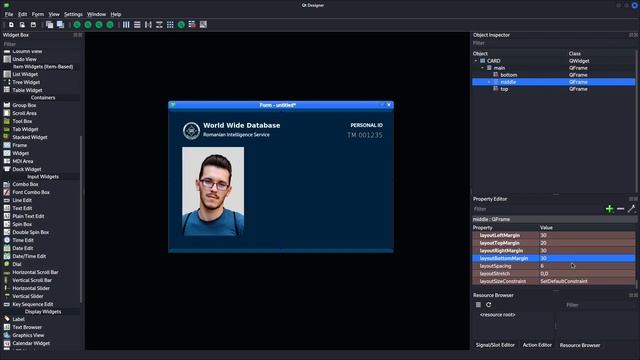Screen dimensions: 640x360
Task: Select the bottom QFrame in Object Inspector
Action: [553, 75]
